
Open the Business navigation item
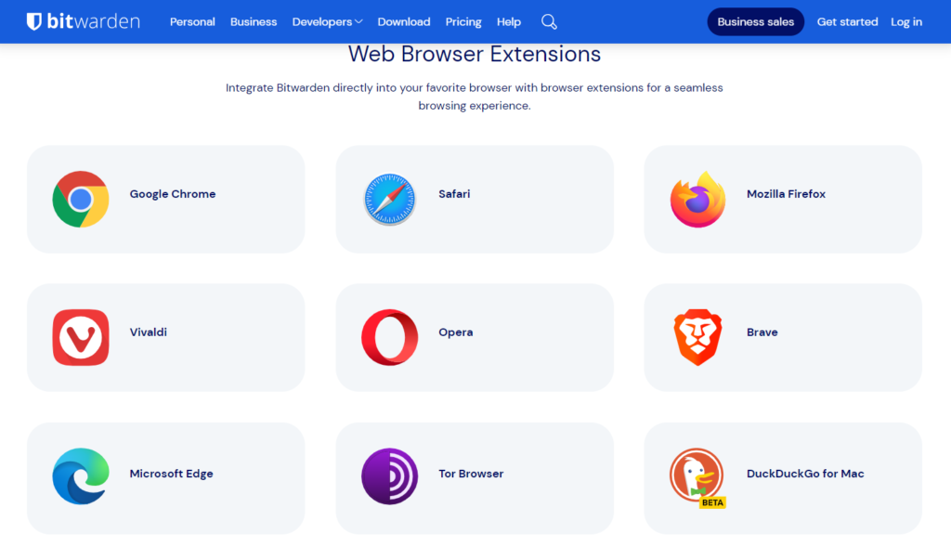(254, 21)
